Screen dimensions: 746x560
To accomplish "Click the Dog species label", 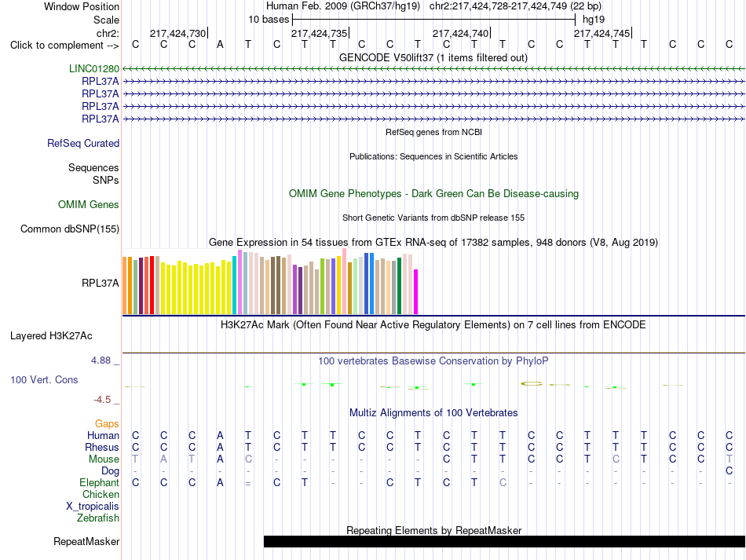I will click(x=111, y=471).
